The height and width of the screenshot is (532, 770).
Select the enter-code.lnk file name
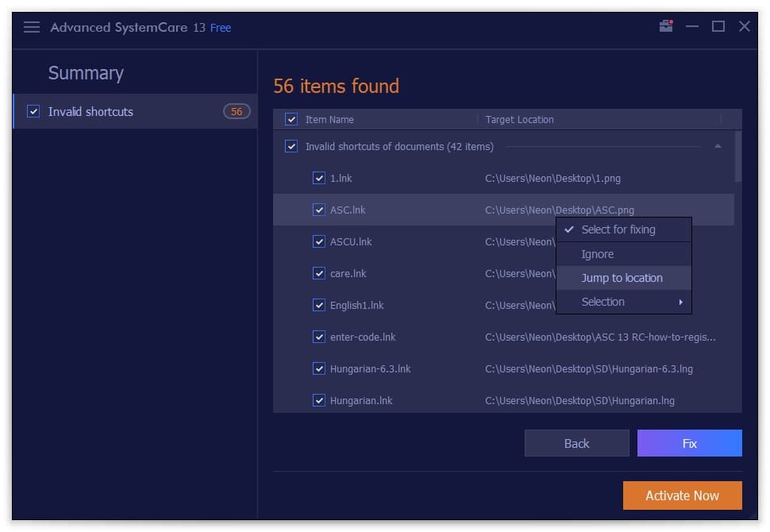pyautogui.click(x=363, y=337)
